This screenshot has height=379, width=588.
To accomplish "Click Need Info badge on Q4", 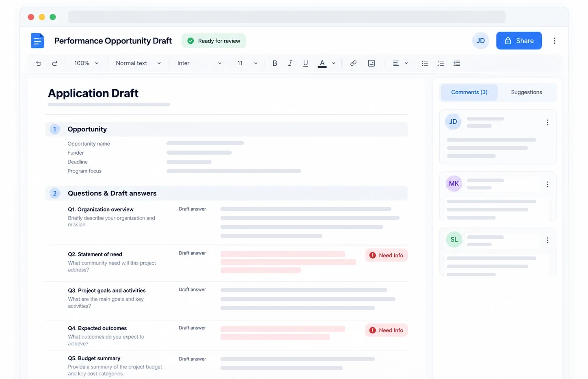I will pyautogui.click(x=386, y=330).
